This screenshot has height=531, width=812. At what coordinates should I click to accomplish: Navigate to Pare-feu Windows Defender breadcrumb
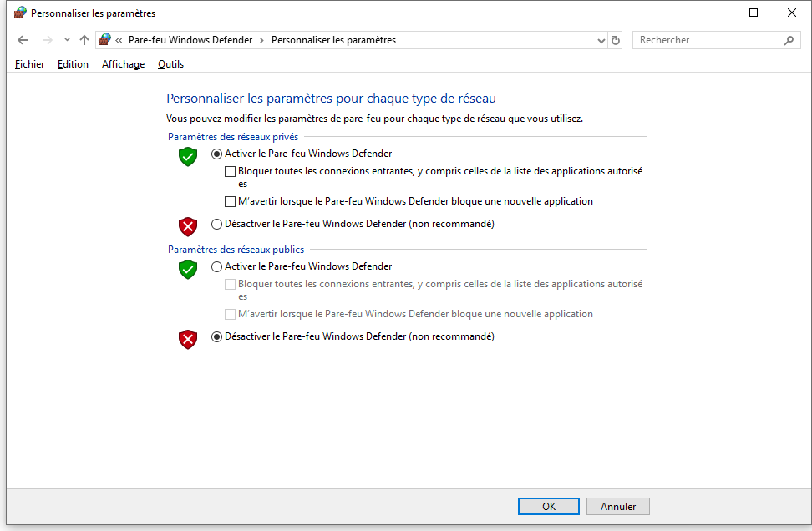[190, 40]
